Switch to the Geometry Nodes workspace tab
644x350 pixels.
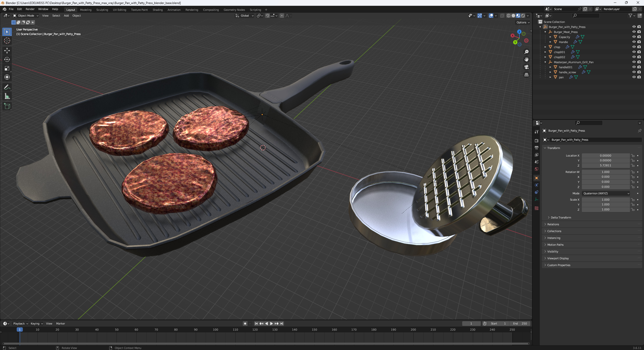(x=234, y=10)
